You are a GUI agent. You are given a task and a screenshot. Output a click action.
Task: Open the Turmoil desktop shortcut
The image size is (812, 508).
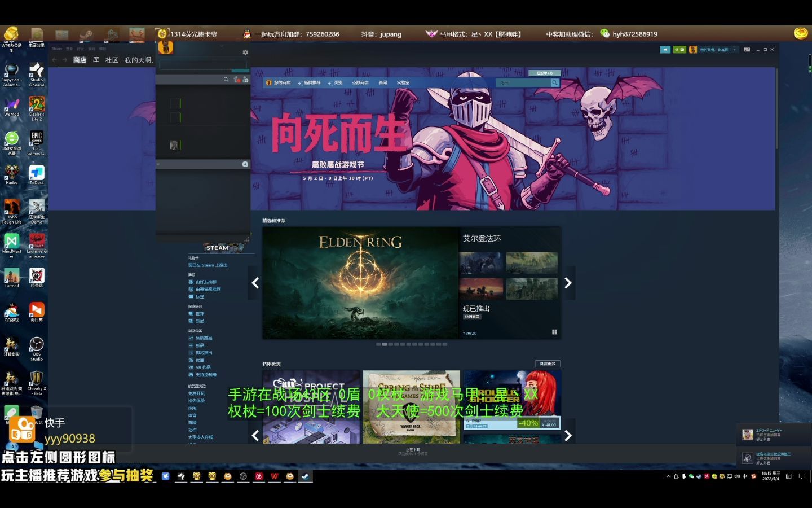tap(11, 278)
